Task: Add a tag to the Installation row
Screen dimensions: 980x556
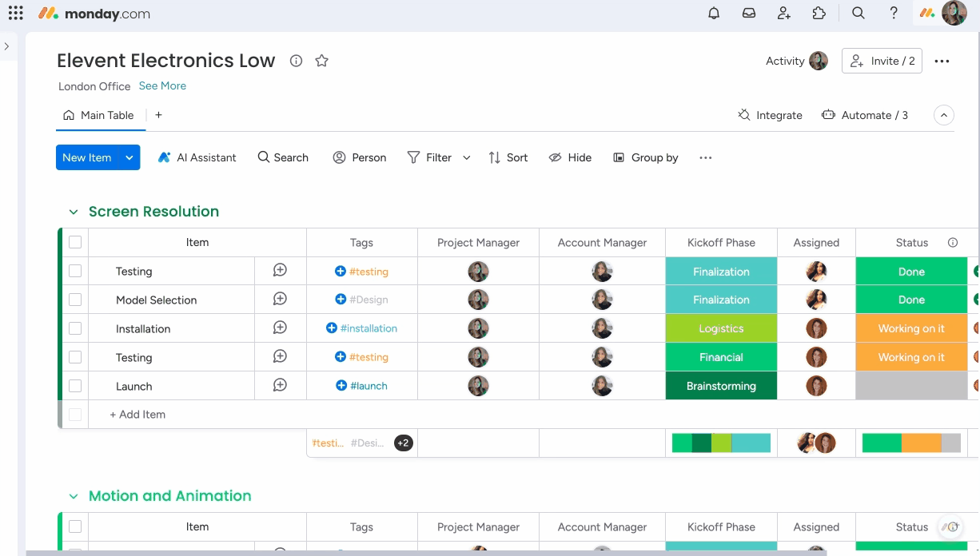Action: coord(332,328)
